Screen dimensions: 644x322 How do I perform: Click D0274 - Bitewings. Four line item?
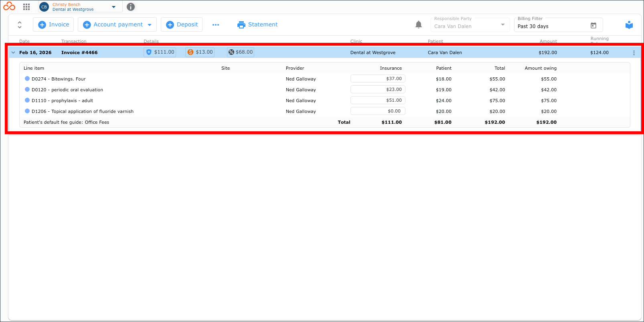59,79
